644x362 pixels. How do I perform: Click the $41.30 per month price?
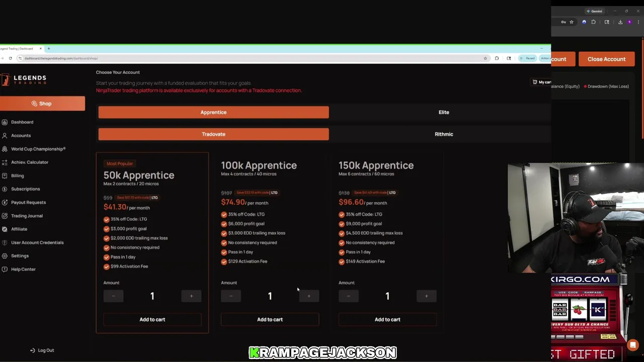126,207
